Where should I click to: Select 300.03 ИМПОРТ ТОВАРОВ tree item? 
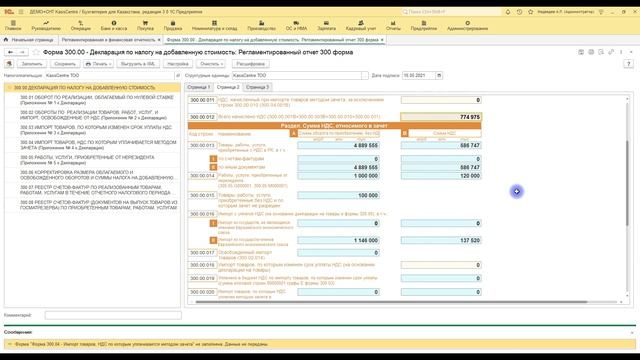coord(96,130)
